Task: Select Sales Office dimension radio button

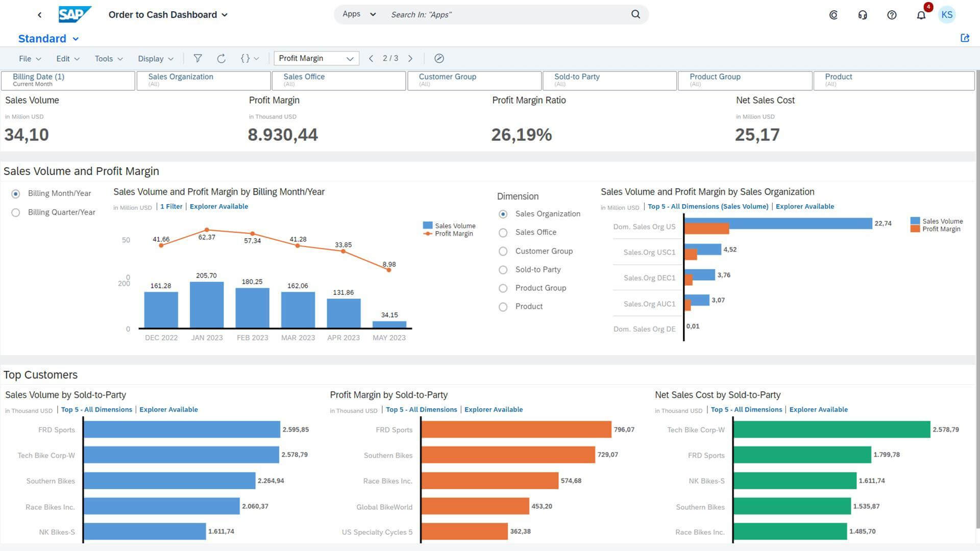Action: [x=503, y=232]
